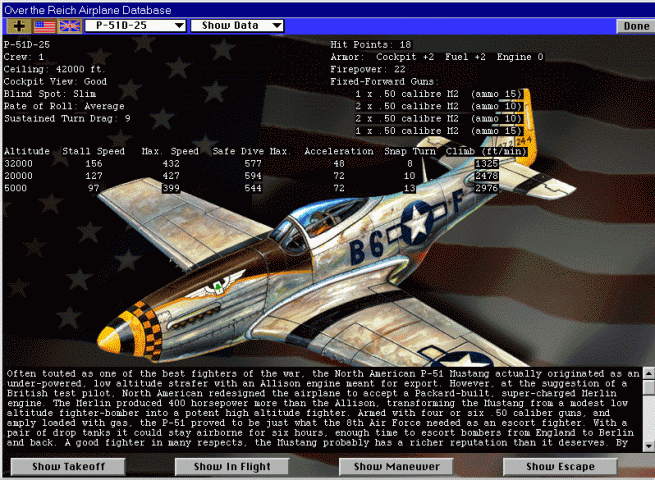Click the 20000 altitude row value

[18, 176]
